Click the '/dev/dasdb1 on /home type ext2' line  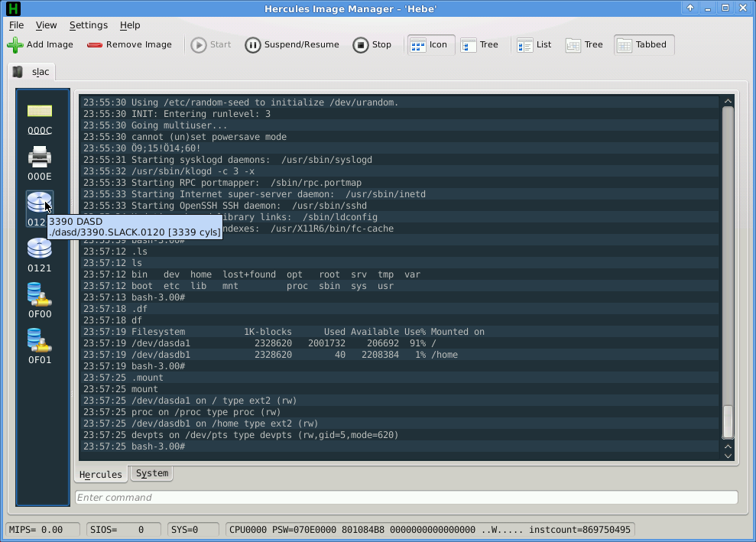[x=401, y=424]
